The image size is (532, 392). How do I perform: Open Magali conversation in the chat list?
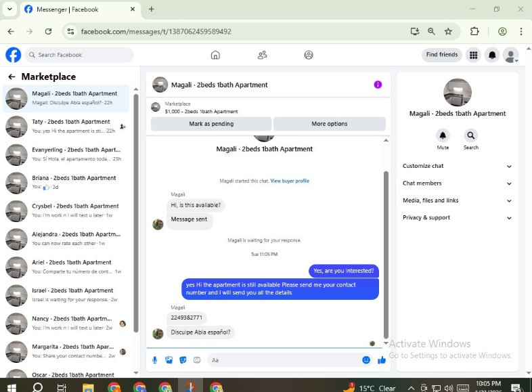pyautogui.click(x=66, y=98)
